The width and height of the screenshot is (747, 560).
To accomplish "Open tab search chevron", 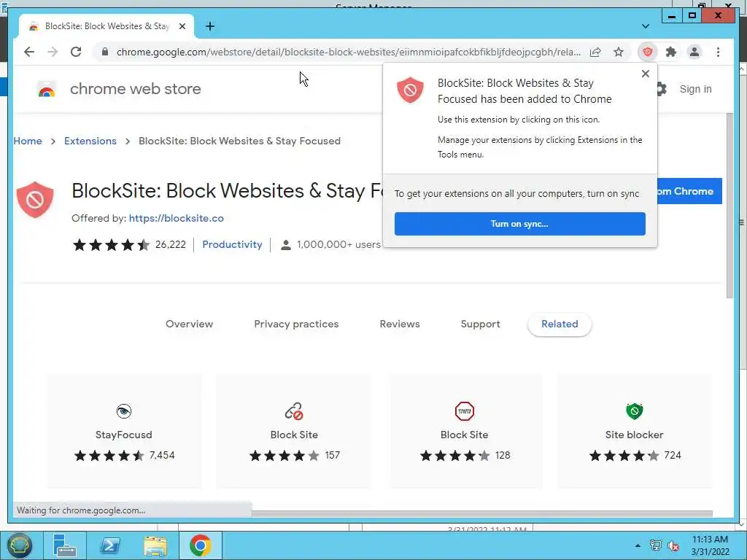I will tap(645, 26).
